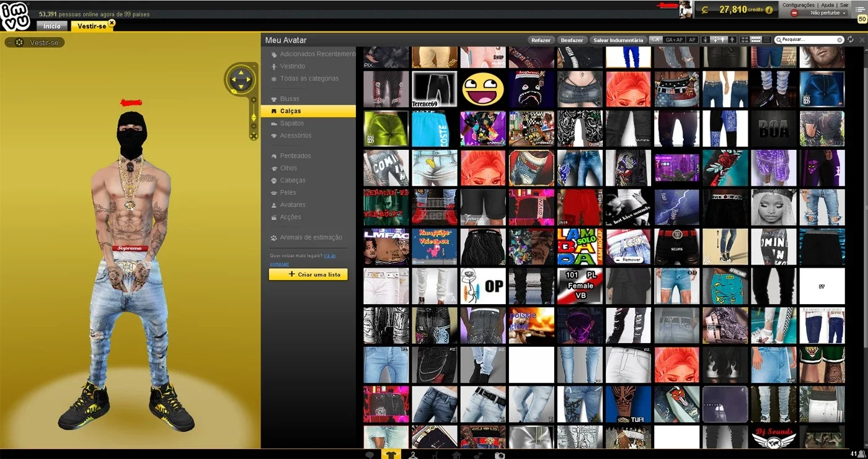Click the Refazer button
868x459 pixels.
click(541, 40)
